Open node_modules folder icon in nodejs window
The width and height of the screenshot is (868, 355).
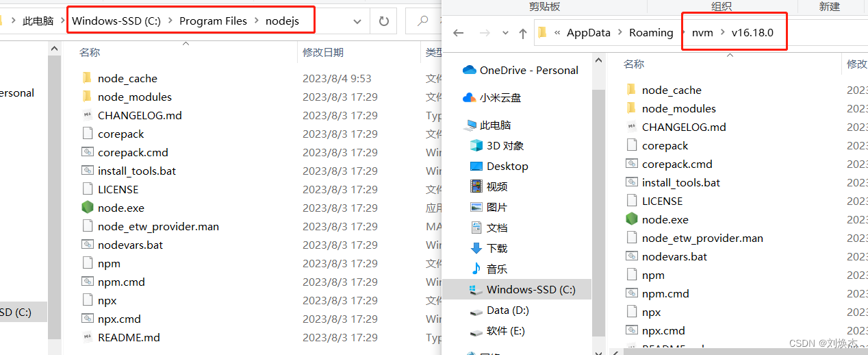coord(87,97)
